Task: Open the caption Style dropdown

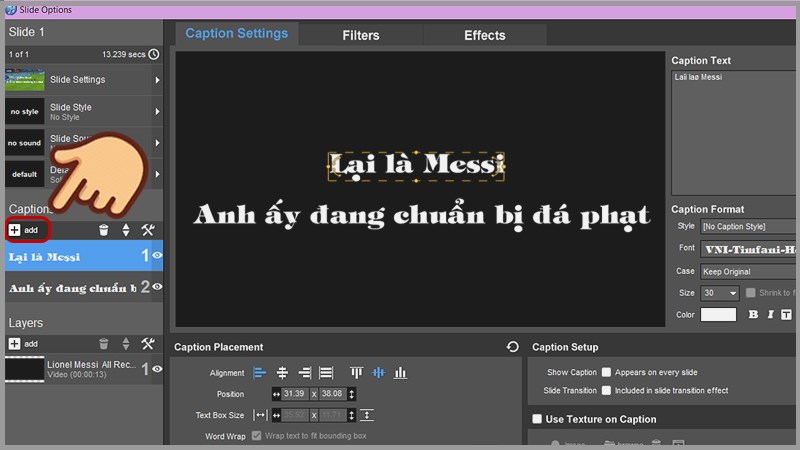Action: click(x=748, y=227)
